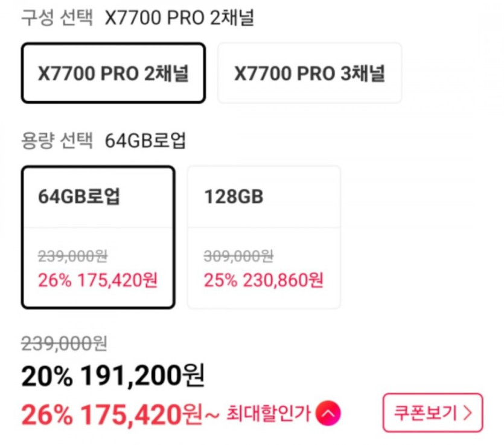Click the 용량 선택 section label
The image size is (504, 445).
pyautogui.click(x=57, y=141)
